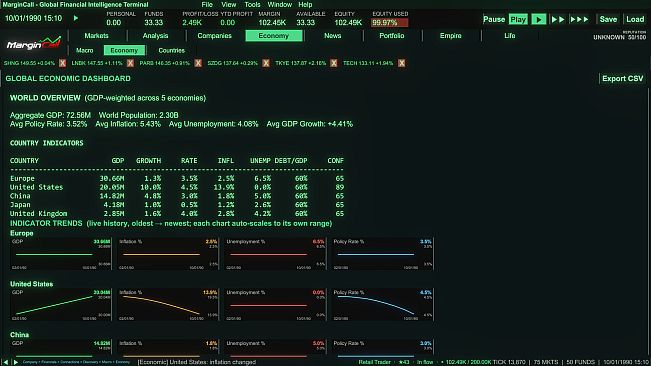651x366 pixels.
Task: Export the dashboard as CSV
Action: tap(622, 78)
